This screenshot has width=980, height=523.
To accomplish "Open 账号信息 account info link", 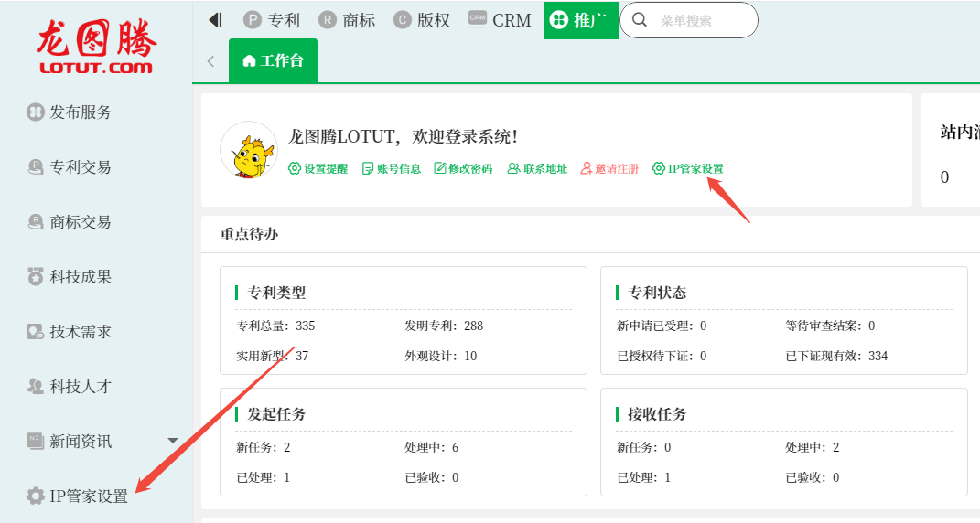I will pos(391,169).
